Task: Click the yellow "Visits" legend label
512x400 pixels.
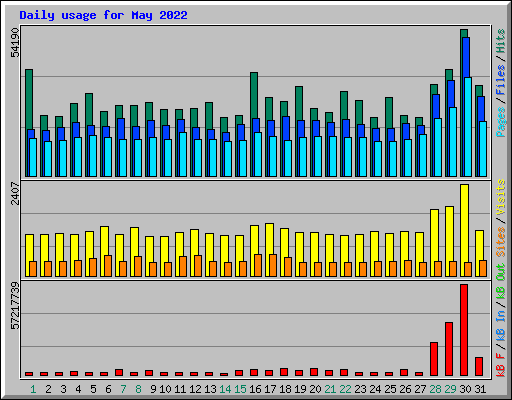Action: tap(501, 197)
